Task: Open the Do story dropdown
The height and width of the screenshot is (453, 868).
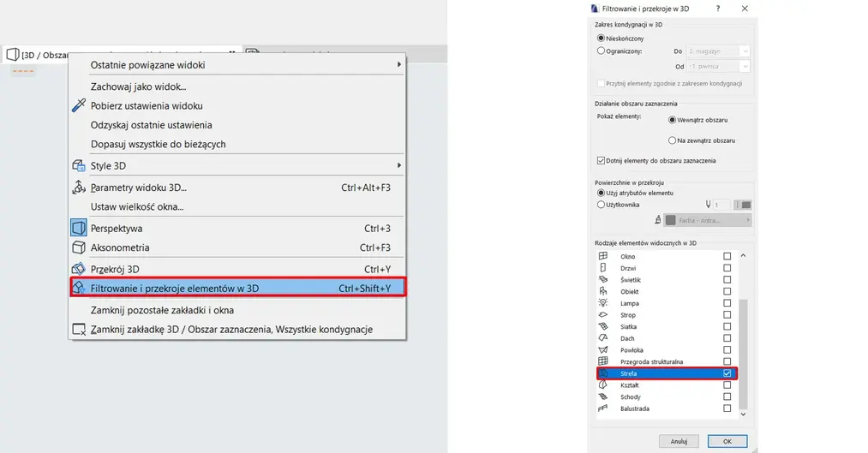Action: click(718, 51)
